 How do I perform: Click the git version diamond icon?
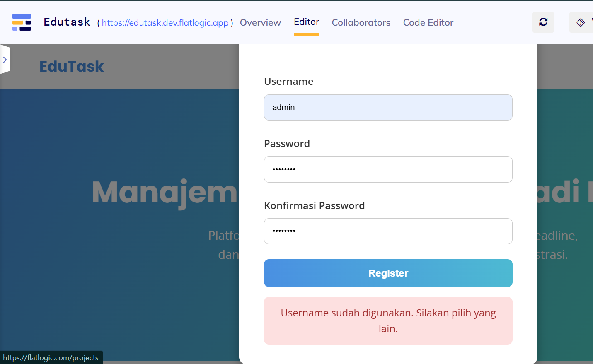(x=581, y=22)
